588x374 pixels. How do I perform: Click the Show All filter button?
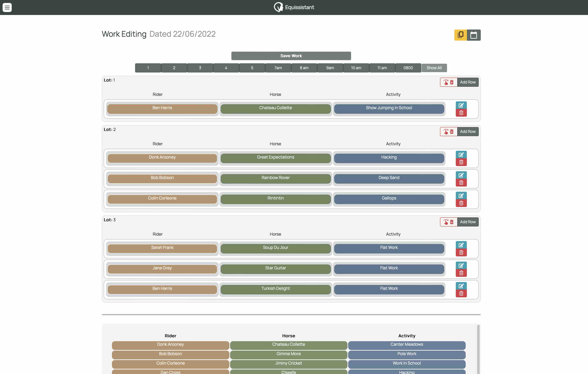434,68
